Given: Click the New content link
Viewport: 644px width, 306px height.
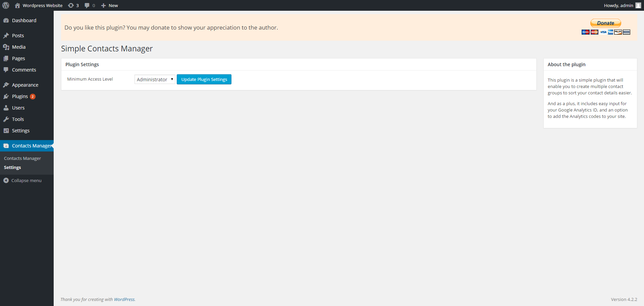Looking at the screenshot, I should pyautogui.click(x=113, y=5).
